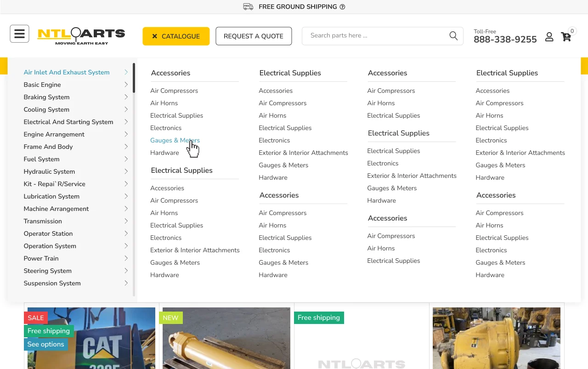Image resolution: width=588 pixels, height=369 pixels.
Task: Expand Cooling System chevron arrow
Action: (x=126, y=109)
